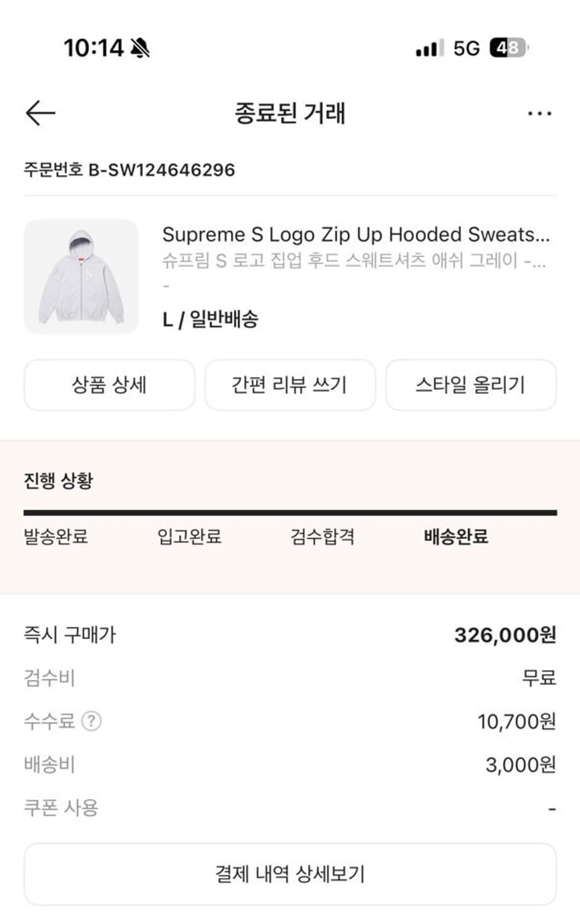
Task: Open the three-dot more options menu
Action: (x=539, y=113)
